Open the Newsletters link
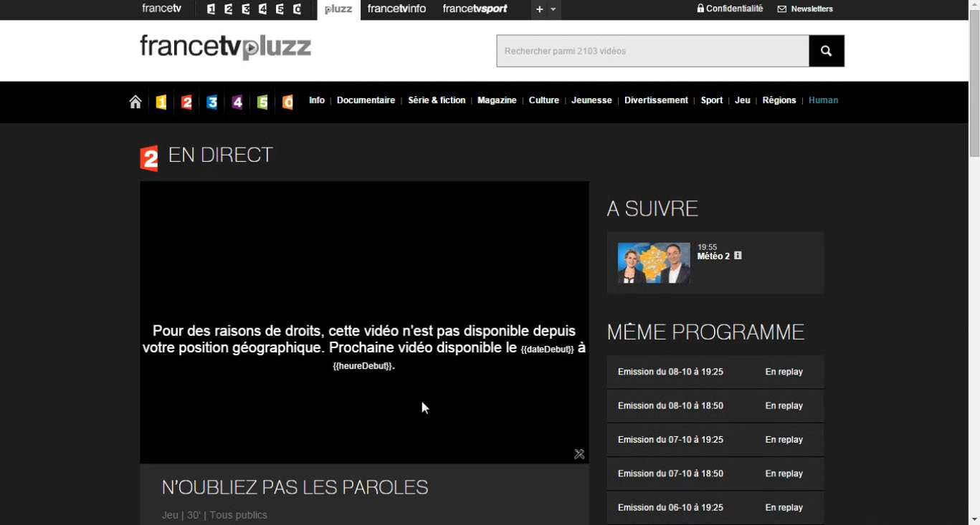 pyautogui.click(x=805, y=9)
